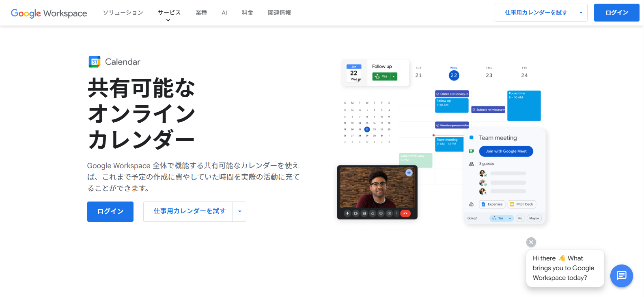Open the 関連情報 menu item

[x=279, y=13]
